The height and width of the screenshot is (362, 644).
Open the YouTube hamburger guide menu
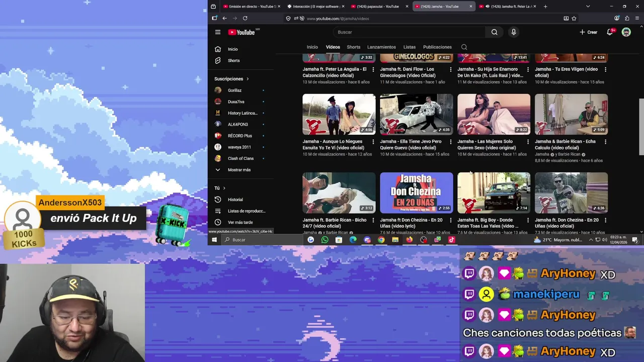coord(217,32)
